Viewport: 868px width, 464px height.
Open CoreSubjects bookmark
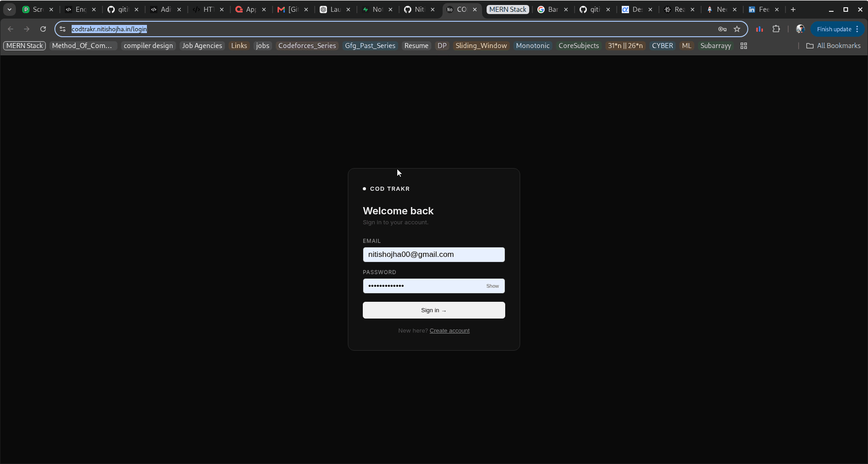579,46
